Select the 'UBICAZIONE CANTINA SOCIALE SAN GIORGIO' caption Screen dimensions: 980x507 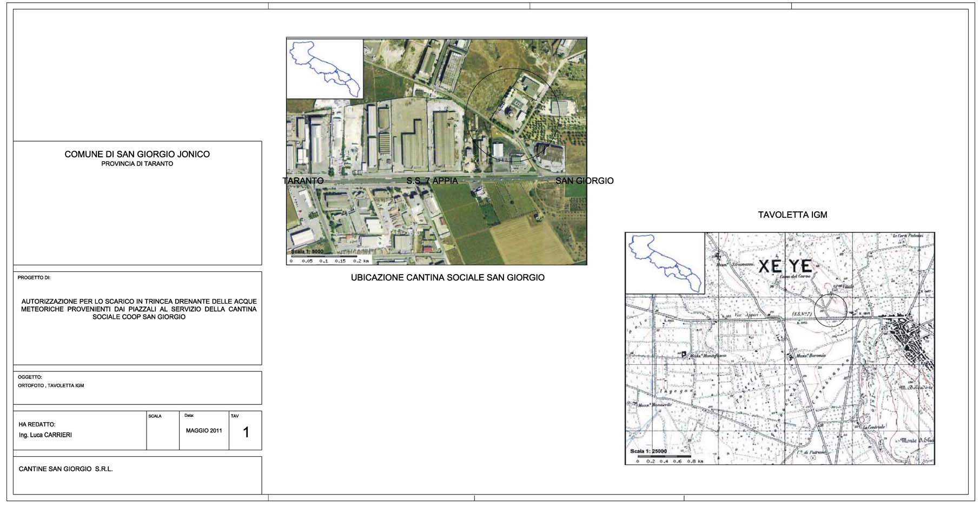pyautogui.click(x=447, y=278)
